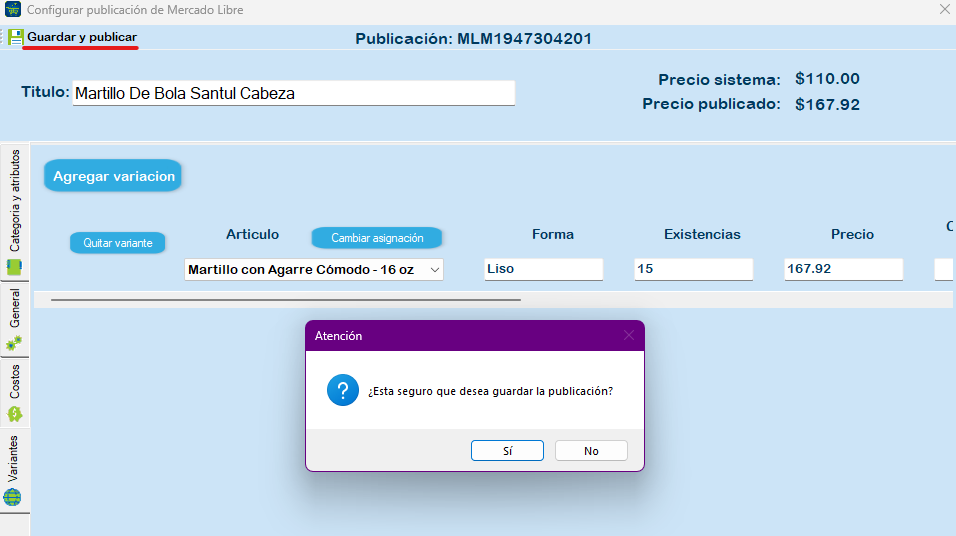956x536 pixels.
Task: Click the Agregar variacion button
Action: [113, 176]
